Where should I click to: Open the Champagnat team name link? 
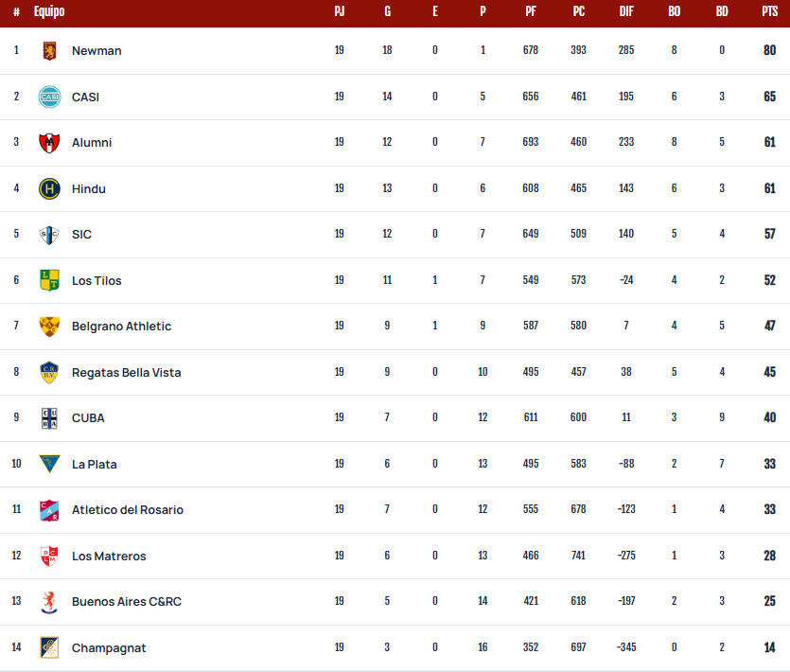(109, 648)
